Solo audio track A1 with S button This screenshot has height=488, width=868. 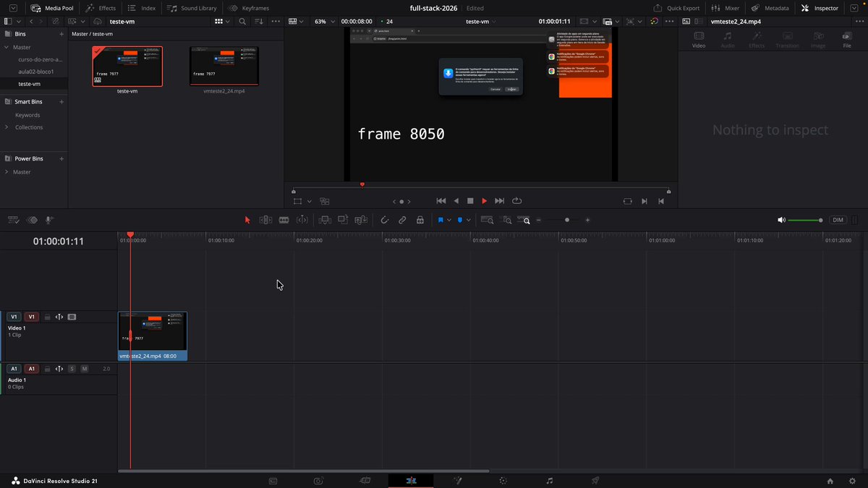click(x=72, y=369)
